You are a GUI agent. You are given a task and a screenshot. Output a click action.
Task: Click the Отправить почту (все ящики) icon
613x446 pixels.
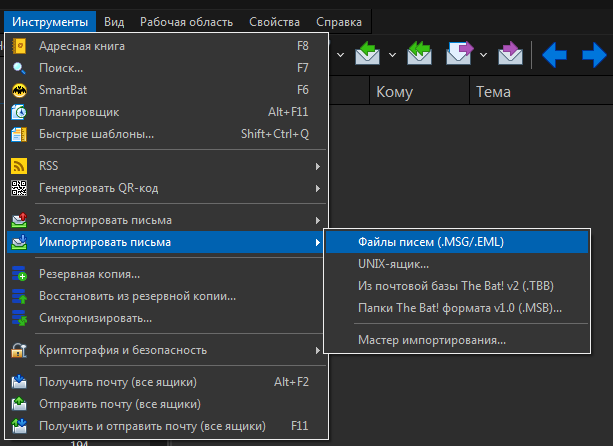pos(19,404)
